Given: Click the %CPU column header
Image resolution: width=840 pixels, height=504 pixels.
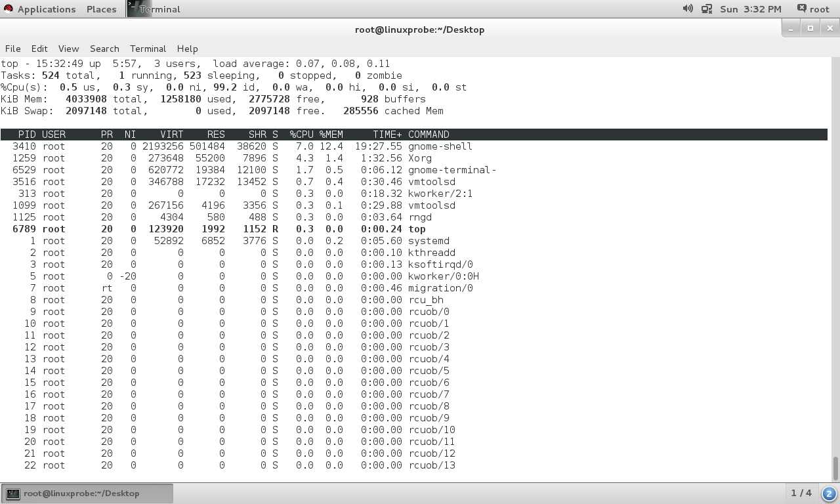Looking at the screenshot, I should [302, 135].
